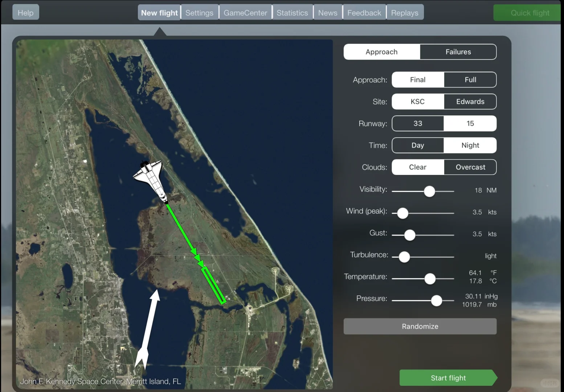Open the News tab
The height and width of the screenshot is (392, 564).
point(328,13)
